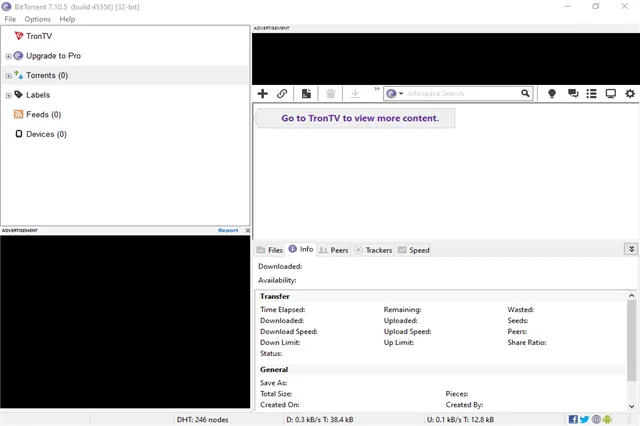Click the info pane scroll up arrow

(631, 295)
